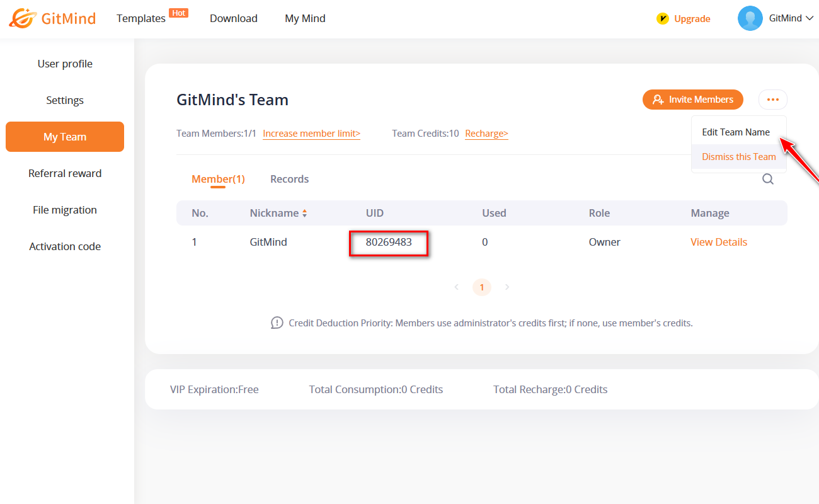Choose Dismiss this Team menu entry

[739, 157]
